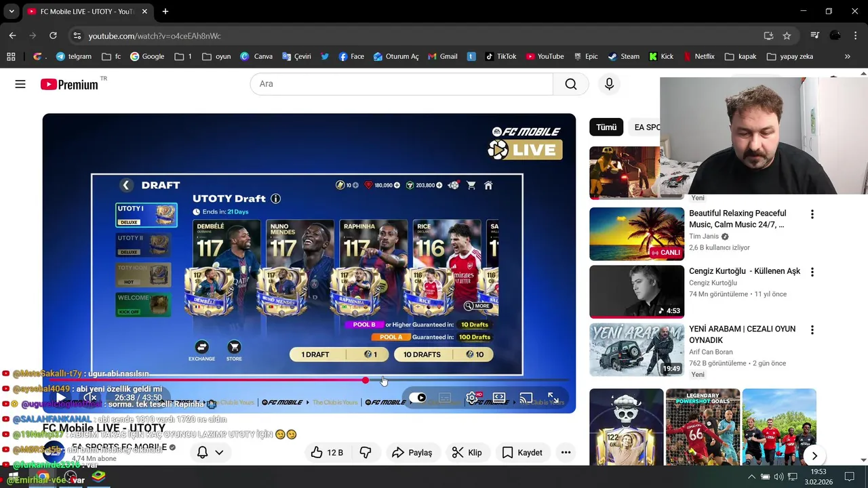Open Tim Janis channel link
Screen dimensions: 868x488
click(704, 237)
